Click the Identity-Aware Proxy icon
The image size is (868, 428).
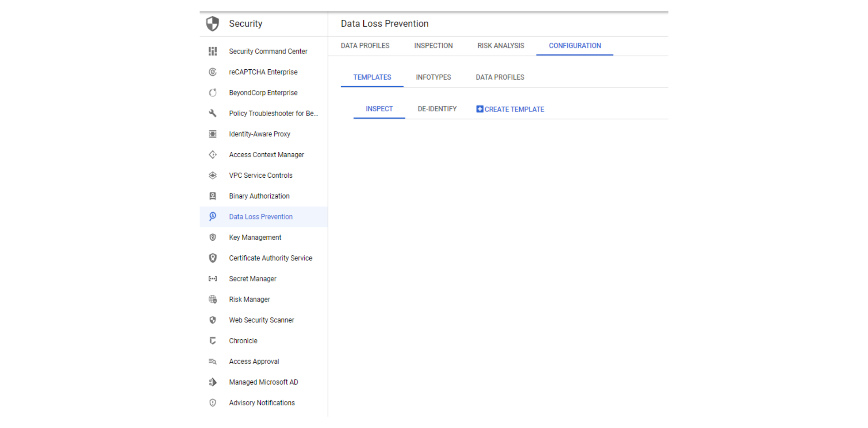point(212,134)
